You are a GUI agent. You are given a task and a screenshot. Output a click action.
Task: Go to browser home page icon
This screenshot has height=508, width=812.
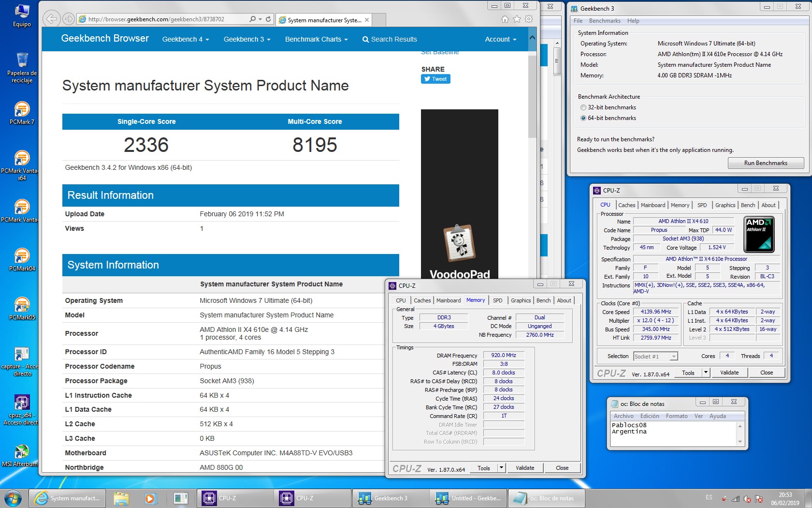505,19
